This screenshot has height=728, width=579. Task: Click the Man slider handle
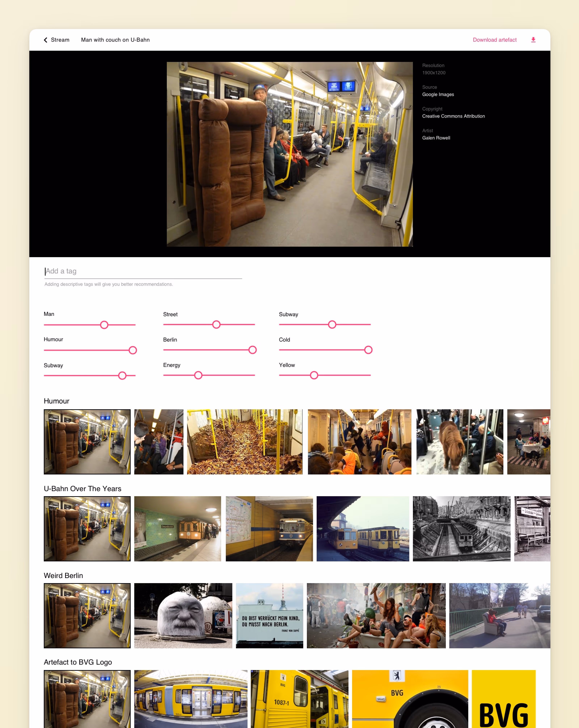[104, 325]
